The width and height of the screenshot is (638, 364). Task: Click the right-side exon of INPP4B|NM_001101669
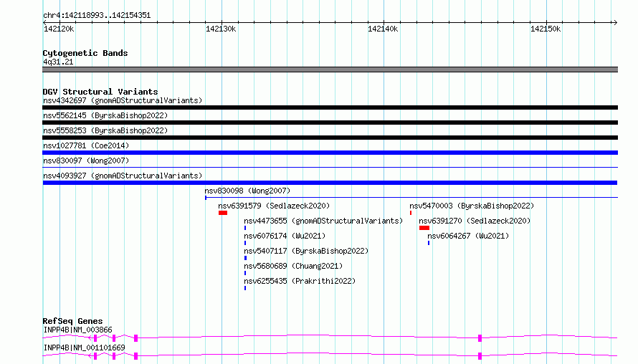tap(480, 356)
